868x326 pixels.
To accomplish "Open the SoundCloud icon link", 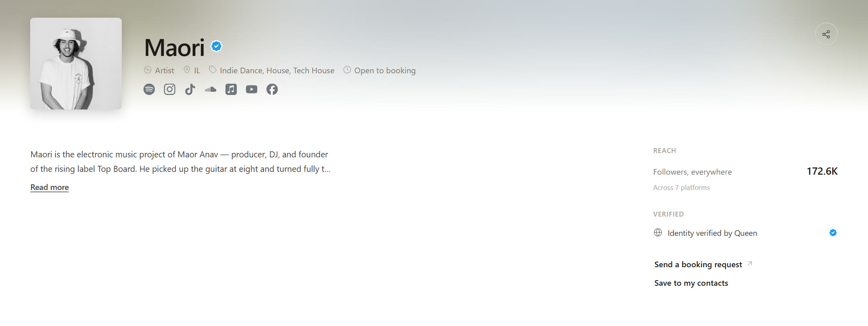I will pyautogui.click(x=211, y=89).
